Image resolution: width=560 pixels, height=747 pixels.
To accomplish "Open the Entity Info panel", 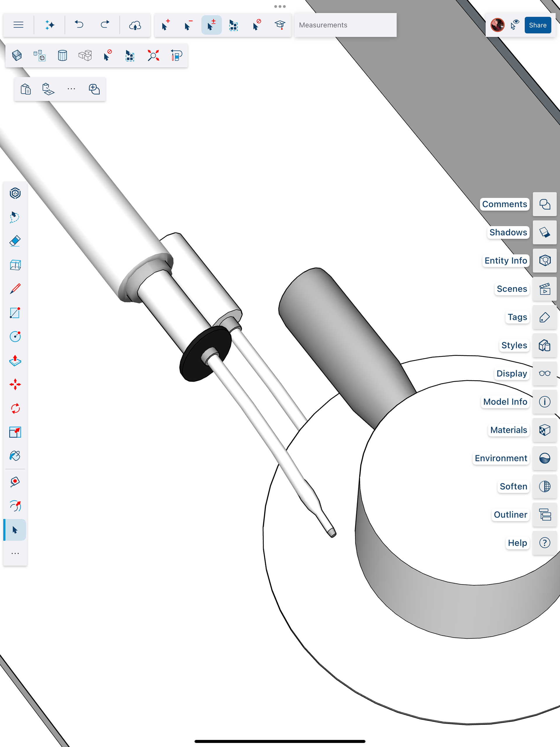I will (x=544, y=260).
